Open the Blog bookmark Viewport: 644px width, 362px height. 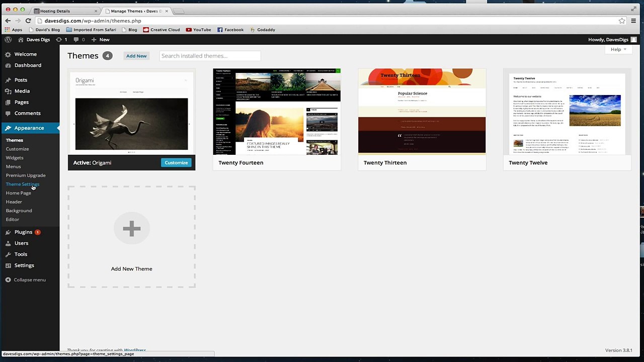click(129, 30)
